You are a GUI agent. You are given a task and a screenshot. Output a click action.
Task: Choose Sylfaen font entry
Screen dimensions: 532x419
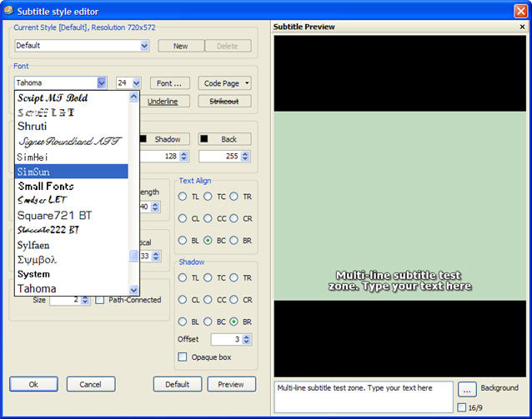pyautogui.click(x=72, y=245)
